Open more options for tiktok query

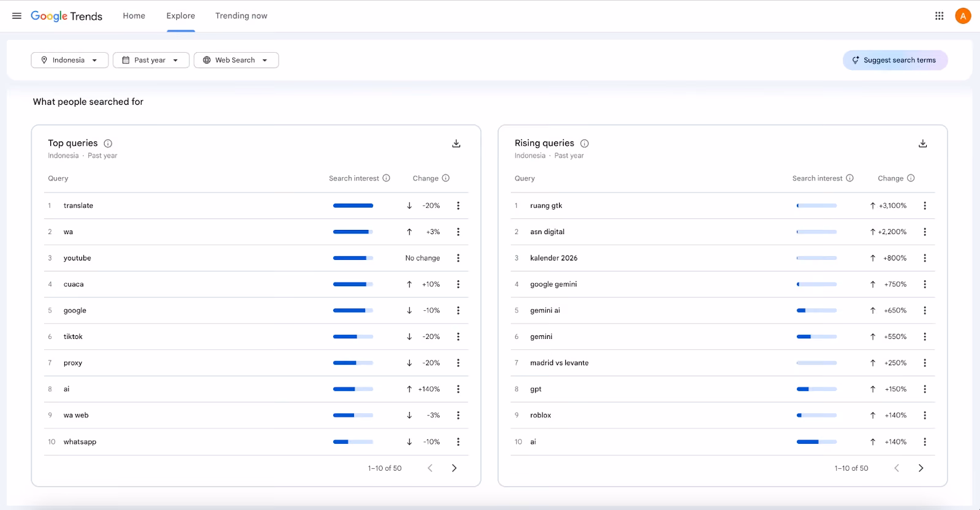coord(458,337)
